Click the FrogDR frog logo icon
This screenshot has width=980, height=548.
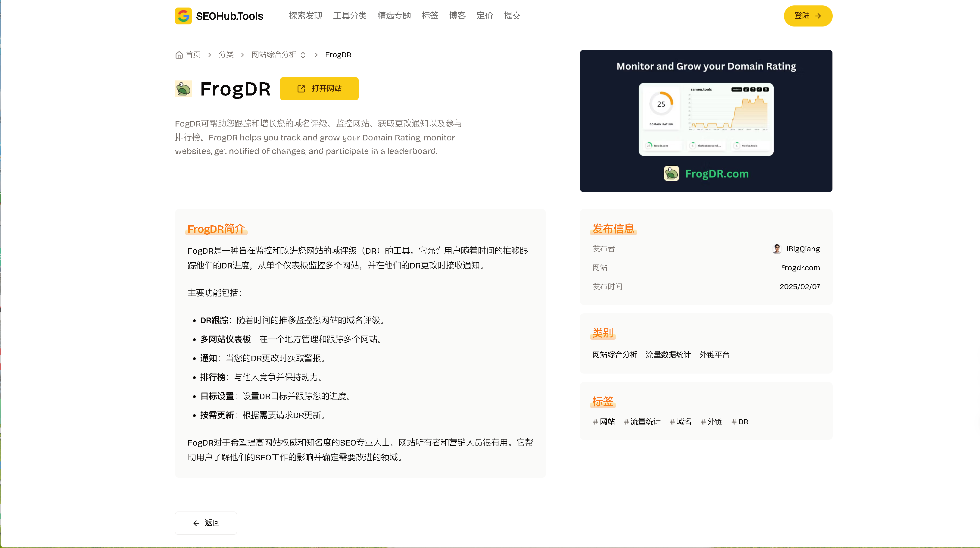coord(183,89)
